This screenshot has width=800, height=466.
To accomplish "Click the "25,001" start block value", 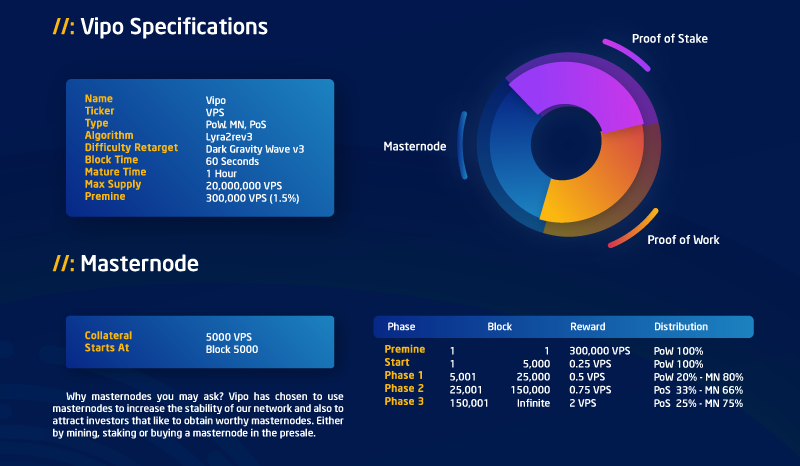I will (466, 390).
